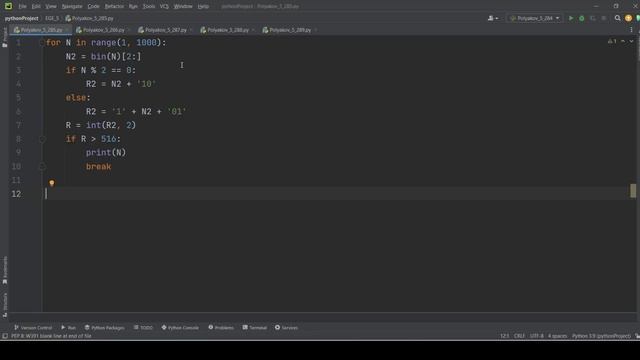Open the Bookmarks tool window sidebar button
640x360 pixels.
(x=4, y=270)
